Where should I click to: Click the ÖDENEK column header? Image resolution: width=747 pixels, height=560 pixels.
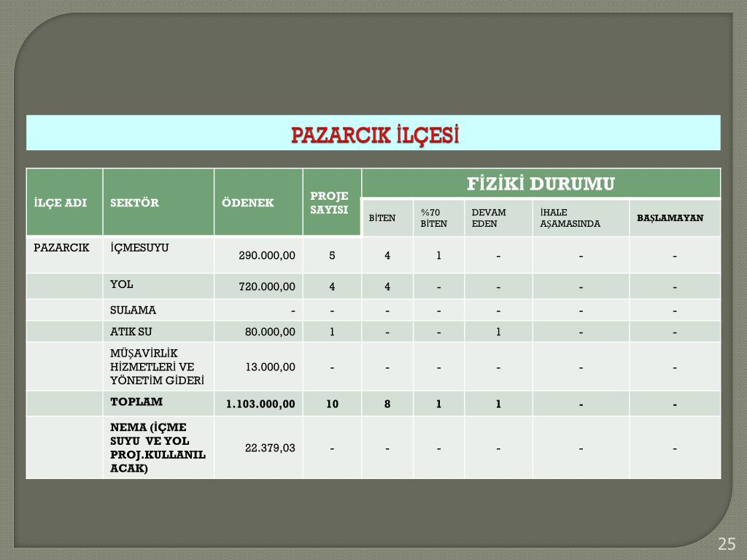tap(258, 203)
